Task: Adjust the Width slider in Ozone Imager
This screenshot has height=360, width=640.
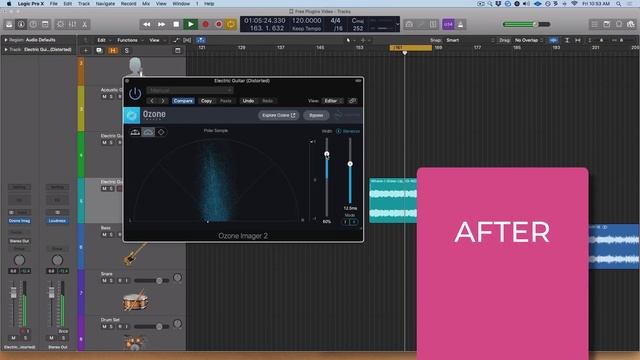Action: tap(327, 154)
